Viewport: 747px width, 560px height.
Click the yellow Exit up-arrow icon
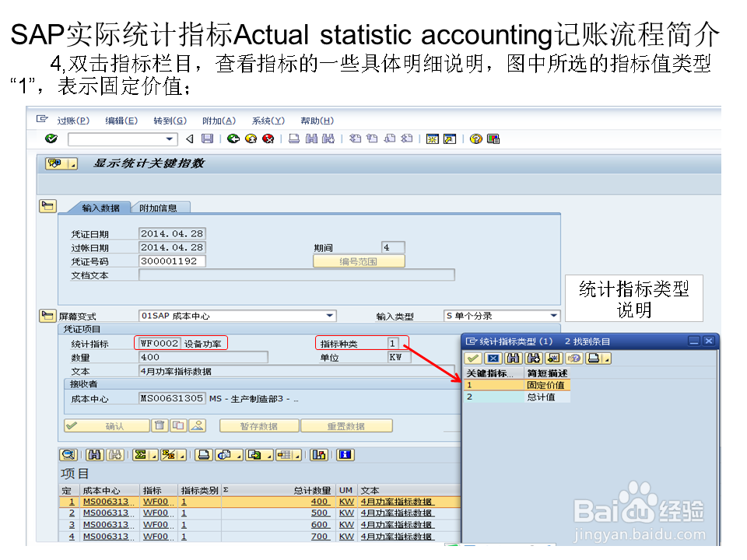click(251, 138)
